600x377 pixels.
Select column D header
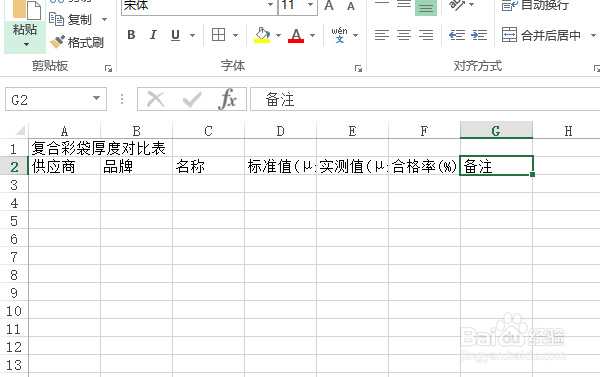pyautogui.click(x=280, y=131)
